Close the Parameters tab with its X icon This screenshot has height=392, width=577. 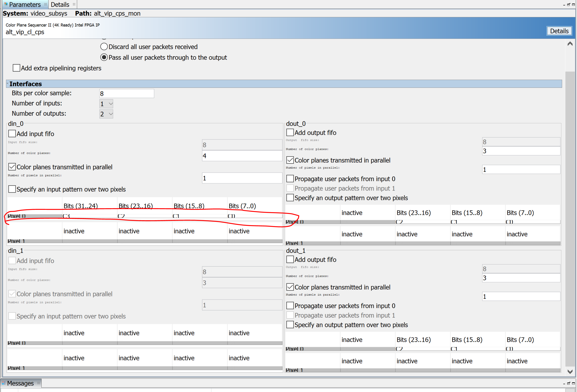click(45, 4)
